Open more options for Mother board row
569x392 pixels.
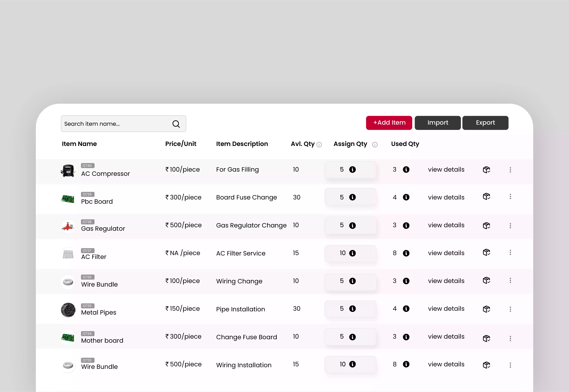(510, 339)
